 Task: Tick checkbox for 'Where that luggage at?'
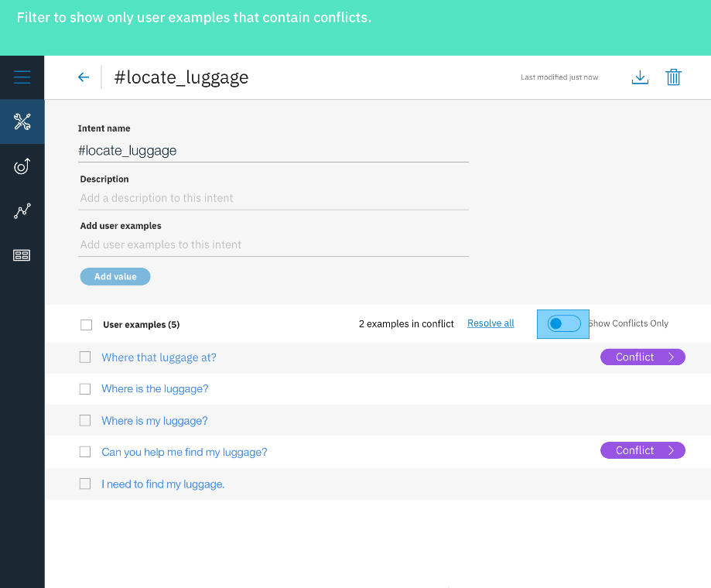point(85,357)
